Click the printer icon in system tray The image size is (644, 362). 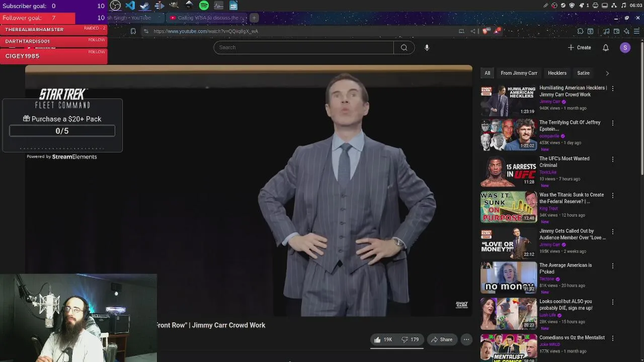pos(596,6)
